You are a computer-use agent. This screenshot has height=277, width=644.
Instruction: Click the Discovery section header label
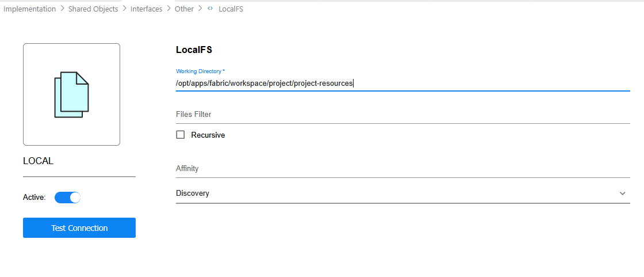[193, 193]
